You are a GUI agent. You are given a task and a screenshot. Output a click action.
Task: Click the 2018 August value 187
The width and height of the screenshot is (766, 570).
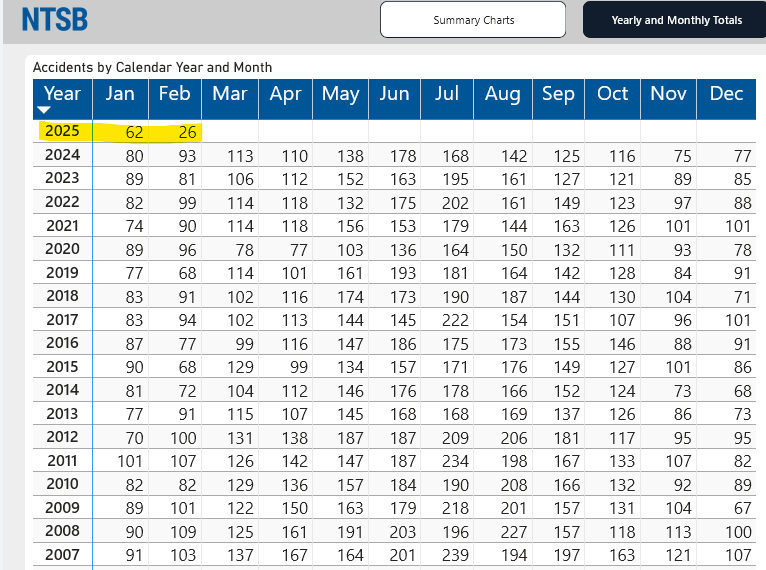(x=514, y=297)
